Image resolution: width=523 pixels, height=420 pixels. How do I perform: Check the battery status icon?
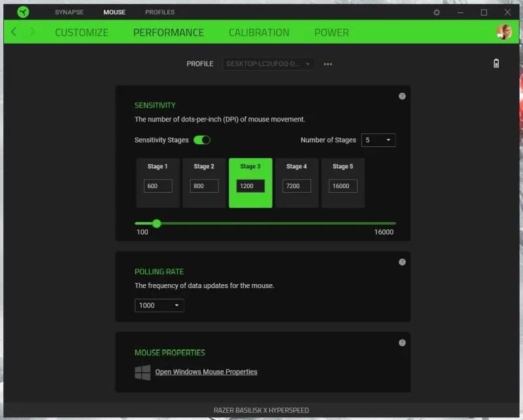click(x=496, y=63)
